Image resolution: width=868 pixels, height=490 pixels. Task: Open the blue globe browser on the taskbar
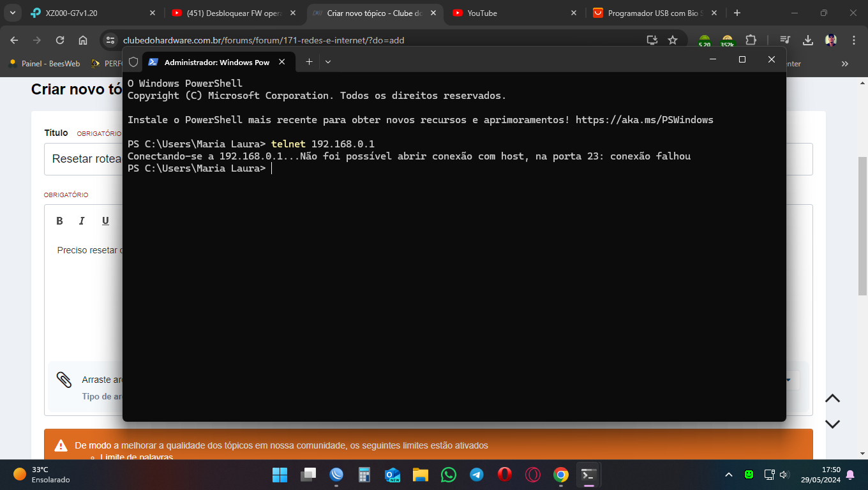[336, 475]
